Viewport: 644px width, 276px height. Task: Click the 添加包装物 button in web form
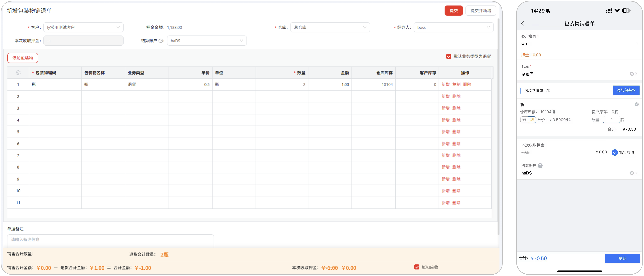[x=23, y=58]
